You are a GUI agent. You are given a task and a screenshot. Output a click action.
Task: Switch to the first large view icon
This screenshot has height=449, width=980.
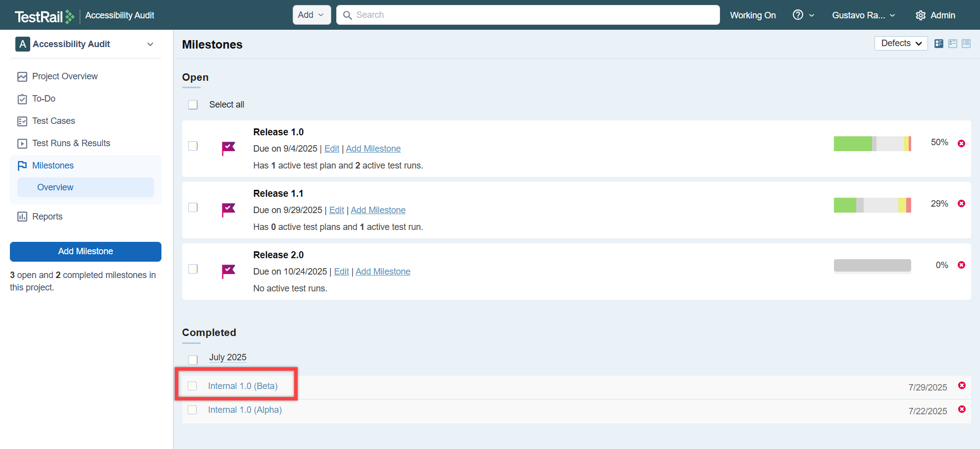[938, 44]
